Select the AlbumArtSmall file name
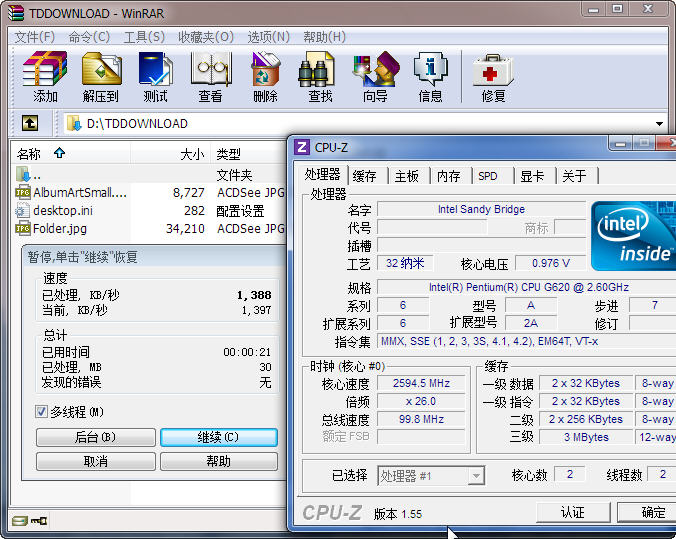Viewport: 676px width, 539px height. [80, 192]
